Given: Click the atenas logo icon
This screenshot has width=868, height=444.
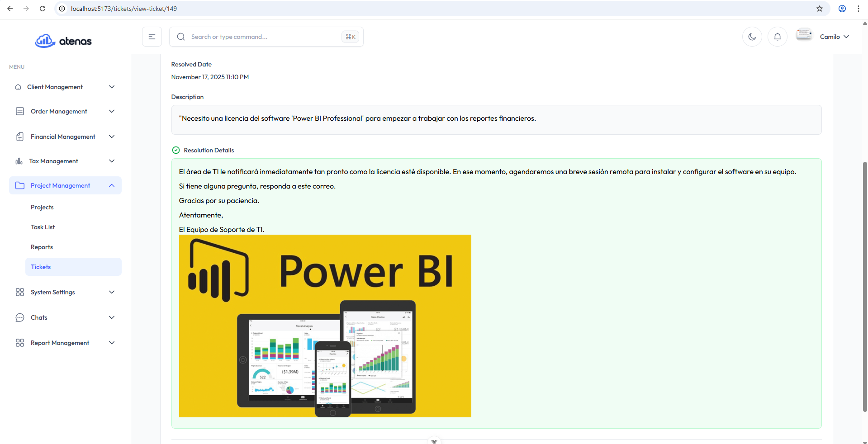Looking at the screenshot, I should (45, 41).
